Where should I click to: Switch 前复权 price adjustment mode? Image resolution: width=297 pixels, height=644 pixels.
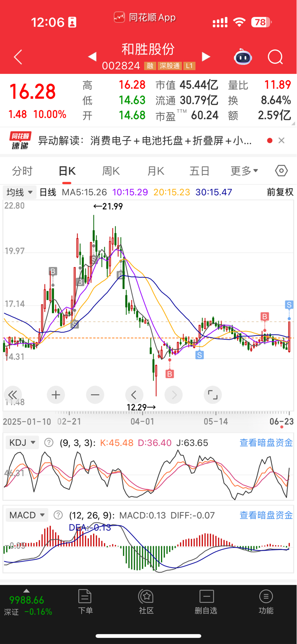280,192
